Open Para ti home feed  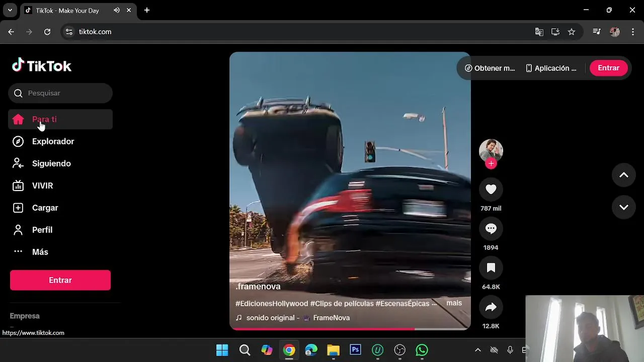point(60,119)
